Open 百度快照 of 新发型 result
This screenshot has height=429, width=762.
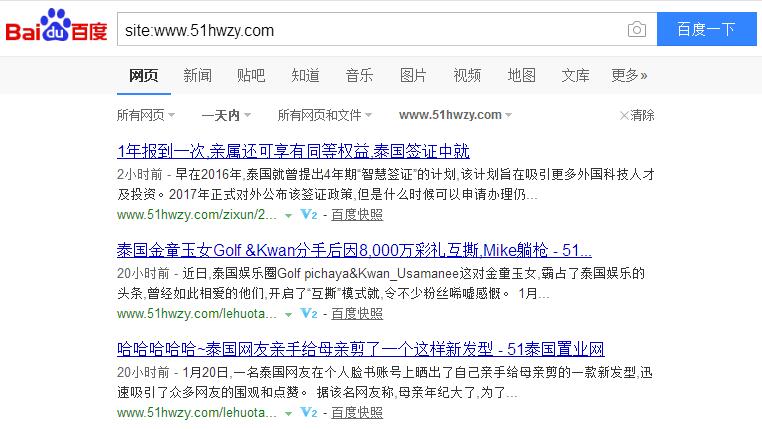click(x=357, y=413)
